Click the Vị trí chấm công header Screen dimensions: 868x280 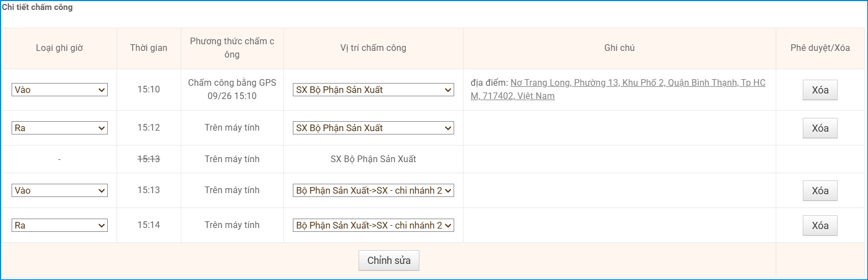tap(373, 48)
